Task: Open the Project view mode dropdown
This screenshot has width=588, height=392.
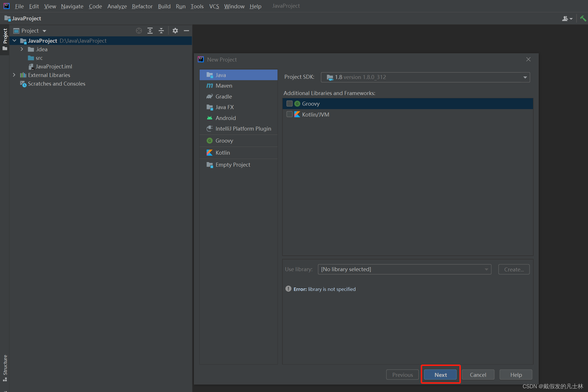Action: tap(44, 31)
